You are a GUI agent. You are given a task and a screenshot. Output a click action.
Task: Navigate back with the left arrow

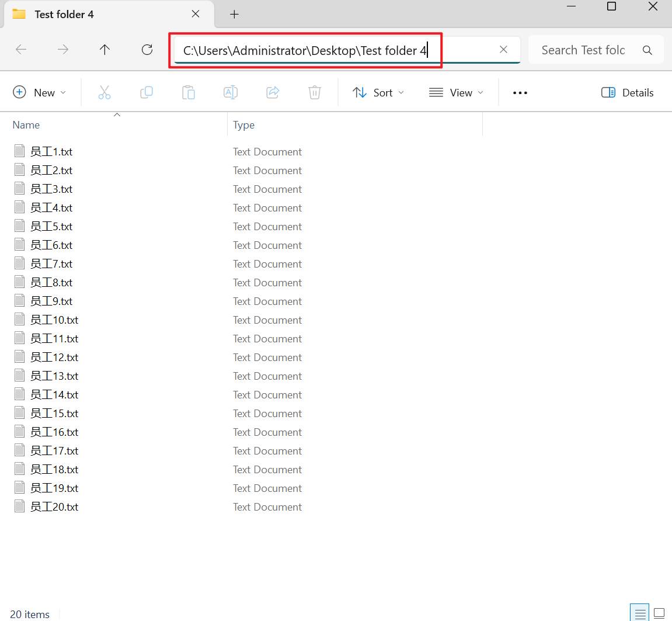pos(21,50)
